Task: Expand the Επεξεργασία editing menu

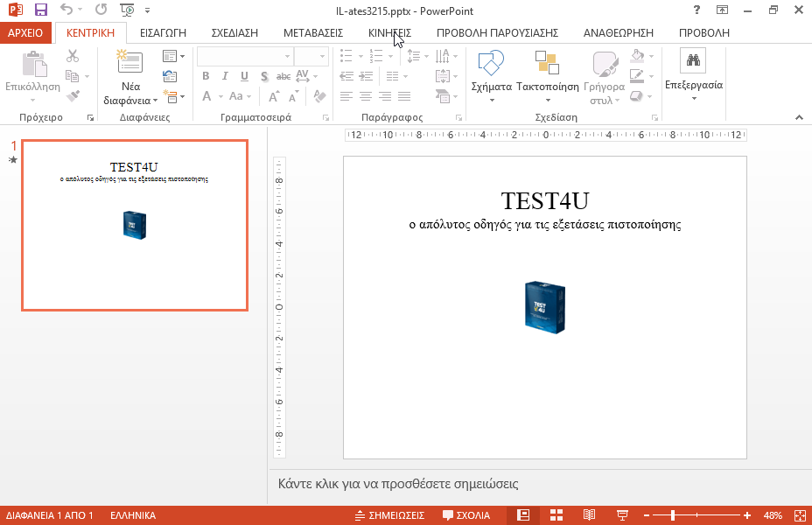Action: point(693,75)
